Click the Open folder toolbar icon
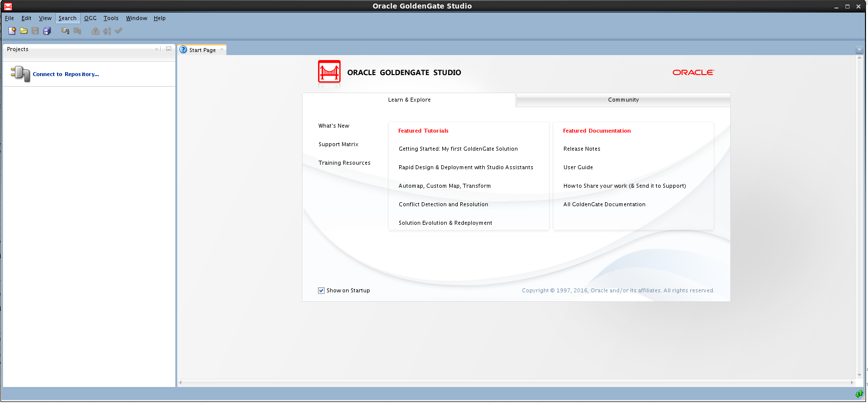The width and height of the screenshot is (868, 404). coord(24,31)
